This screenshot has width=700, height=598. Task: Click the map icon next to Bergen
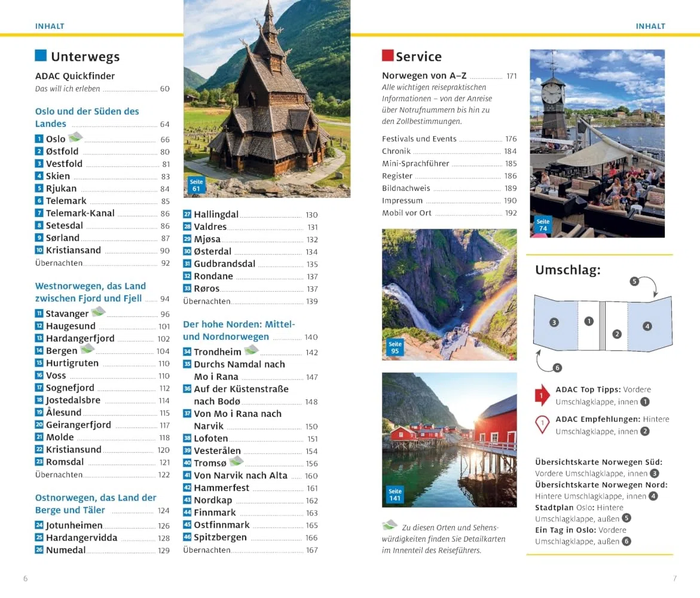pyautogui.click(x=87, y=349)
